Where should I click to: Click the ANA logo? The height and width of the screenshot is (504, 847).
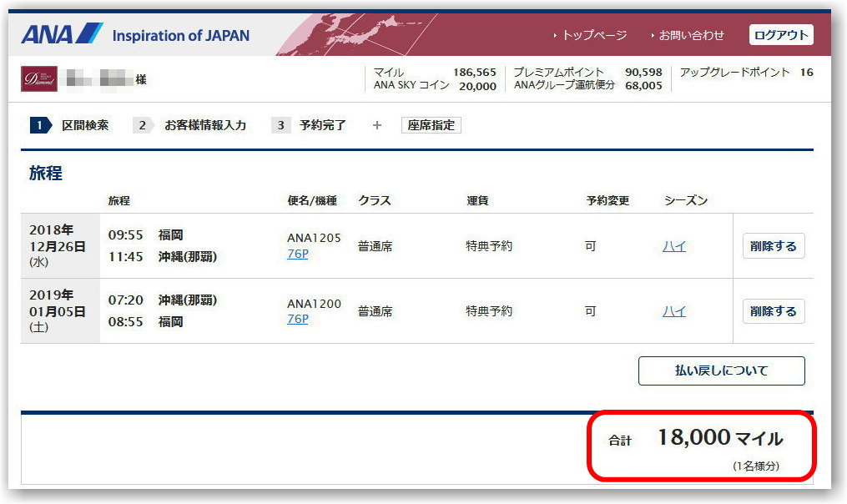(x=62, y=34)
